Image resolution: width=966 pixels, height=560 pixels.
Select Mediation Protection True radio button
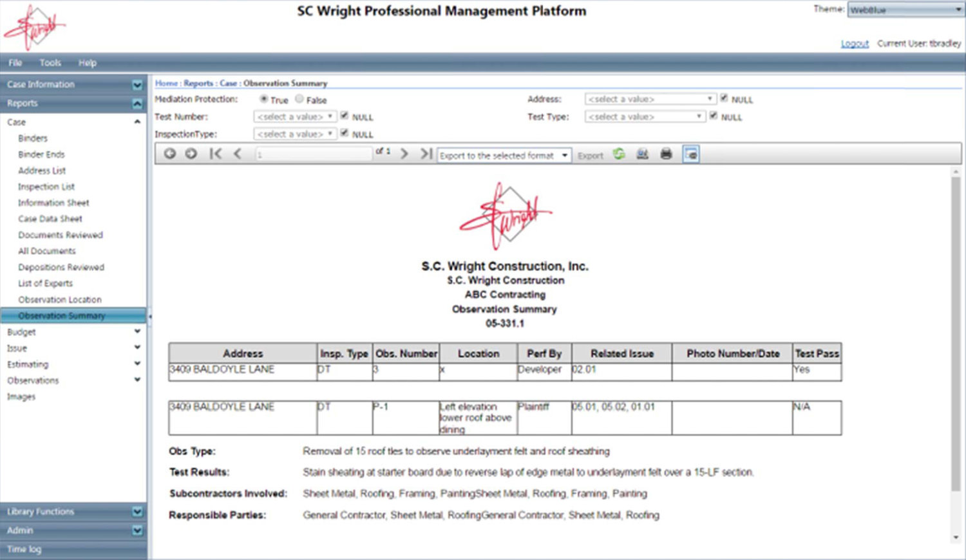pos(264,99)
